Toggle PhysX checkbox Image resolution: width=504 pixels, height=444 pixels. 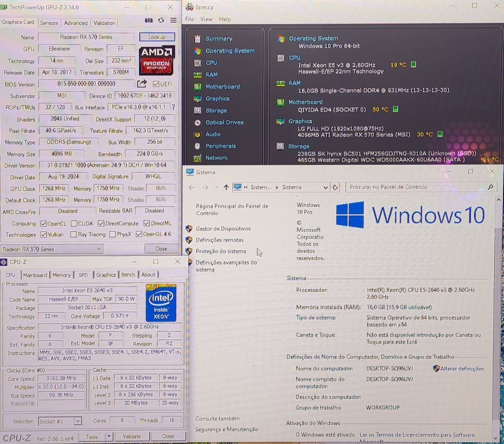coord(113,234)
